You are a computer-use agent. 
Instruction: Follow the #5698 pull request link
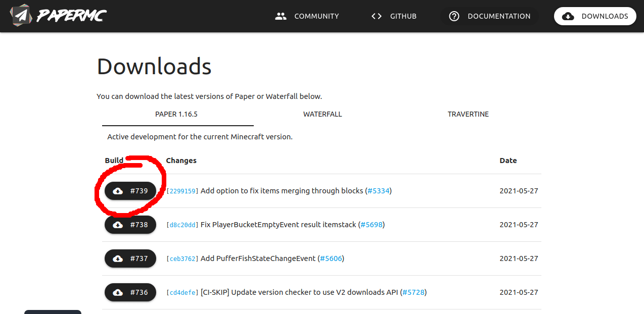point(372,225)
